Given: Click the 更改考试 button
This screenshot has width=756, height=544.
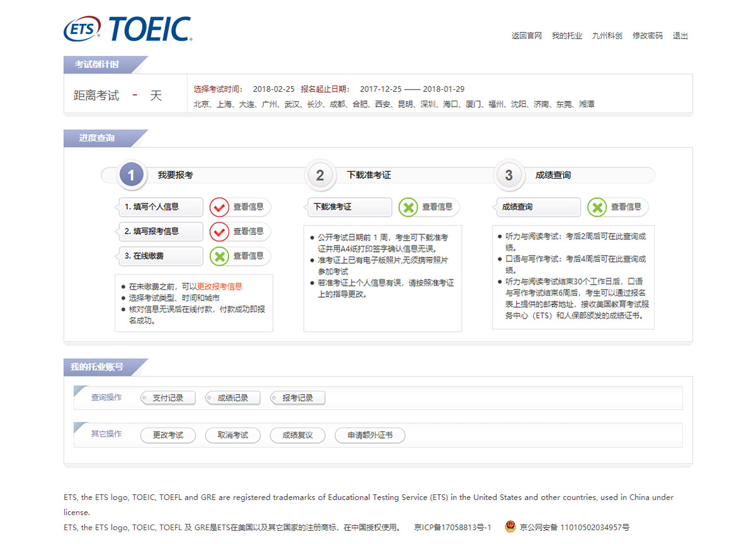Looking at the screenshot, I should tap(168, 435).
